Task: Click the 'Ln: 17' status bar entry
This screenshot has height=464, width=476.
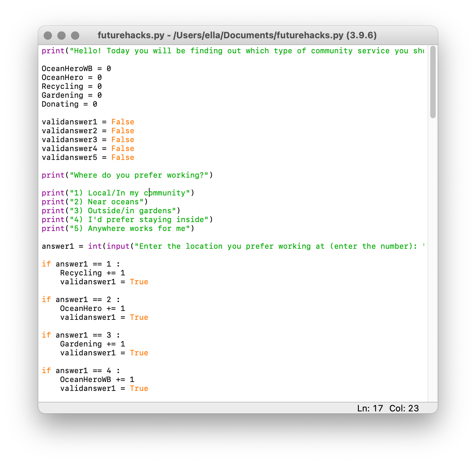Action: [370, 408]
